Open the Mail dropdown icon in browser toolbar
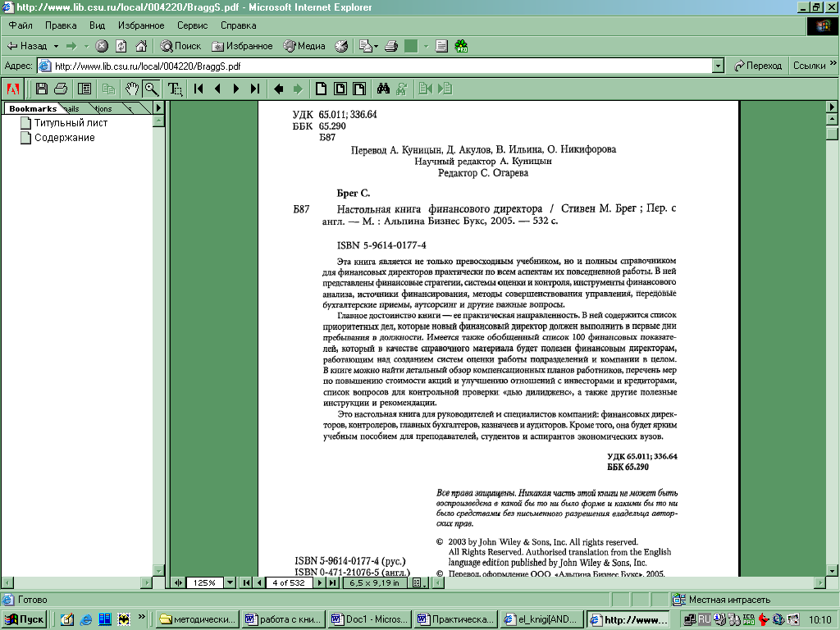The height and width of the screenshot is (630, 840). [x=368, y=46]
